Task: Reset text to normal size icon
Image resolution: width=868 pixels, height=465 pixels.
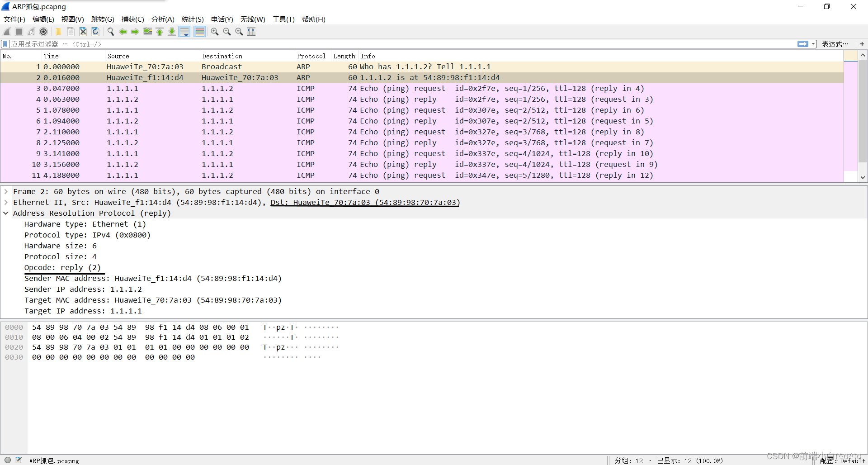Action: pos(239,32)
